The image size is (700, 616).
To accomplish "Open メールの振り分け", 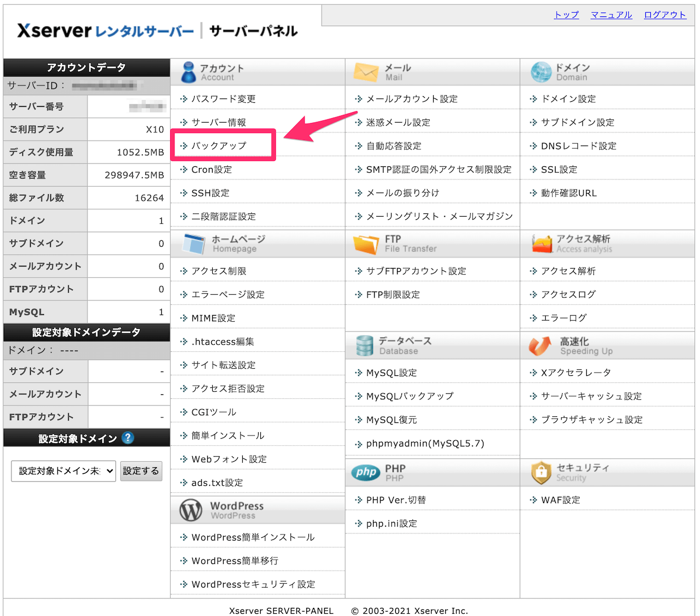I will point(403,193).
